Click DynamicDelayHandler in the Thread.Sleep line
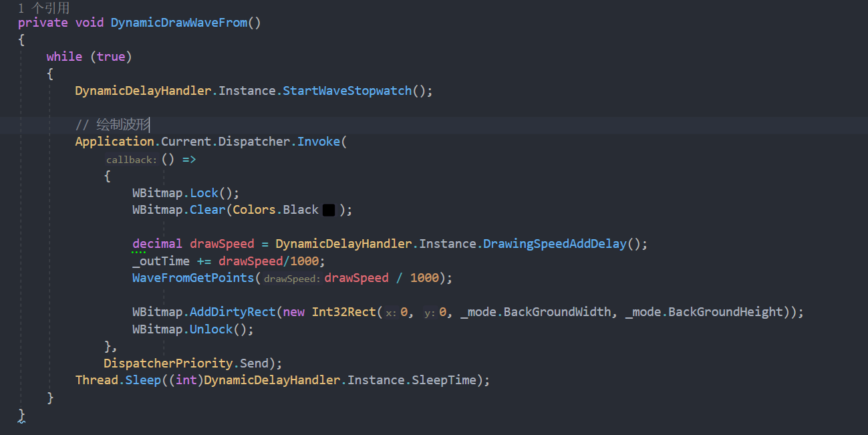Viewport: 868px width, 435px height. click(x=272, y=380)
